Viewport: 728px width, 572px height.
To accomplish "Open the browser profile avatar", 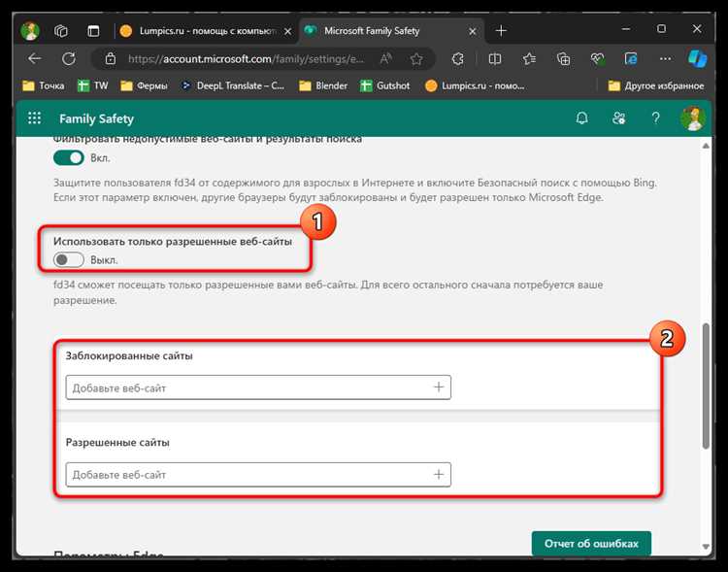I will [30, 31].
